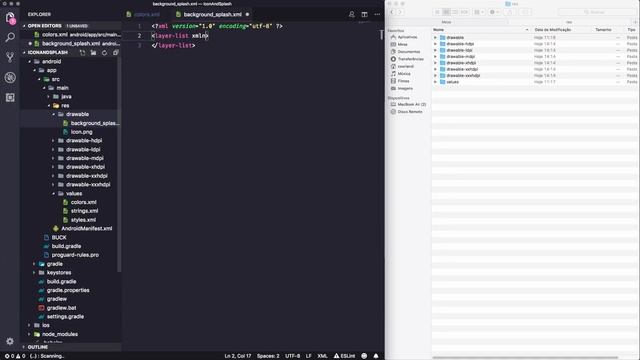Select the background_splash.xml editor tab
Viewport: 640px width, 360px height.
pyautogui.click(x=212, y=14)
